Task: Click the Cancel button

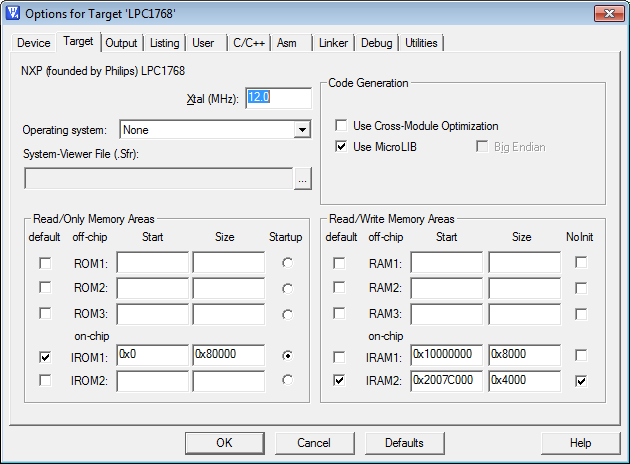Action: click(x=313, y=443)
